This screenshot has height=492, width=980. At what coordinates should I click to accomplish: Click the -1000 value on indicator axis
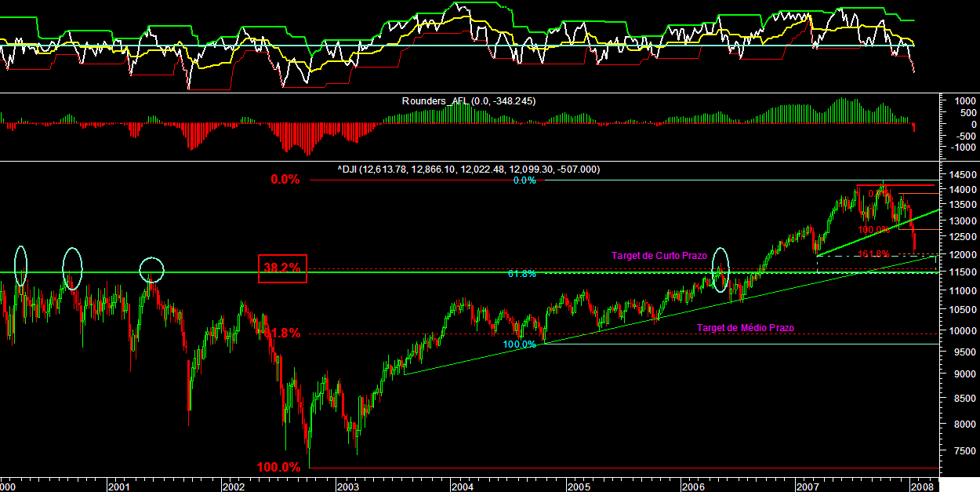click(963, 148)
